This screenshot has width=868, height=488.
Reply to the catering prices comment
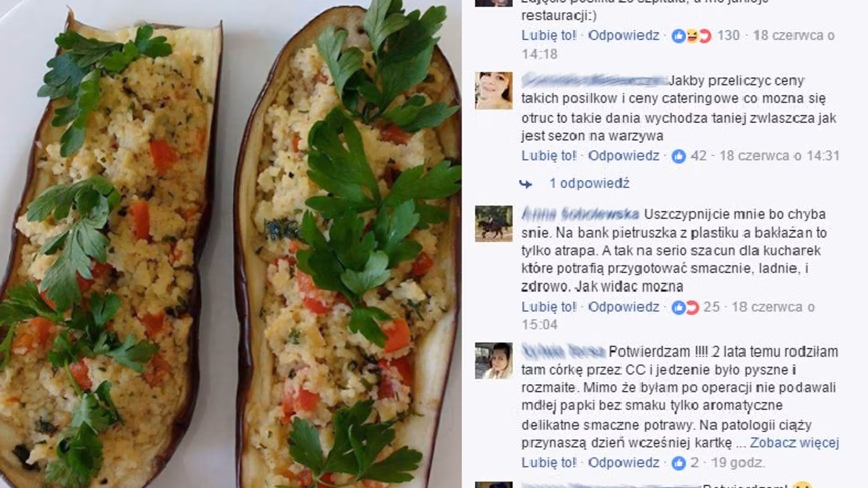(x=623, y=156)
